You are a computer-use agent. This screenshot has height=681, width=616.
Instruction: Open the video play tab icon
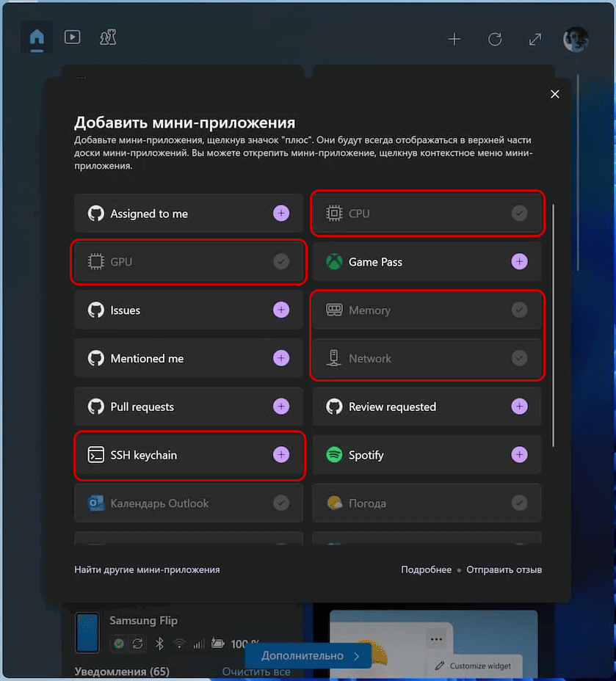72,37
